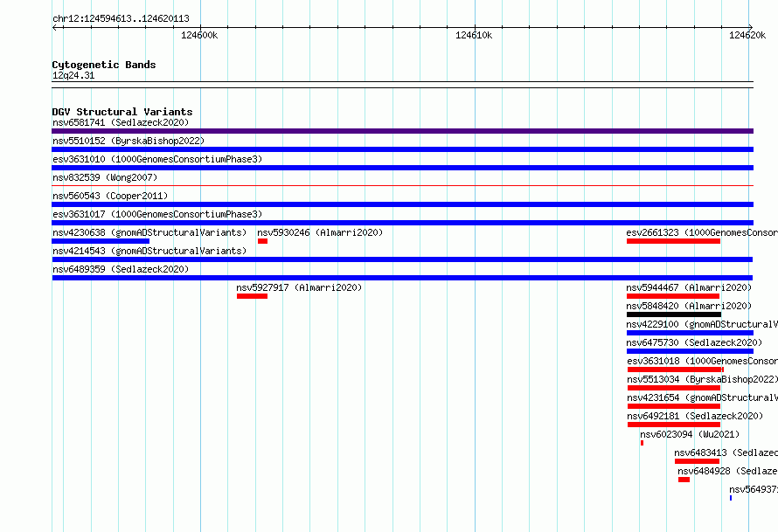The image size is (778, 532).
Task: Open the nsv6484928 variant label
Action: (x=727, y=471)
